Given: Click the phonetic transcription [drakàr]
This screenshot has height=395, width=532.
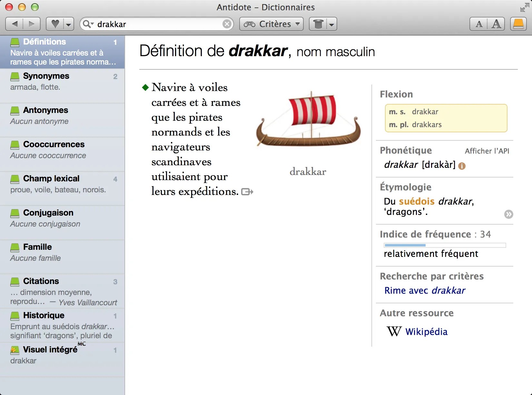Looking at the screenshot, I should point(438,165).
